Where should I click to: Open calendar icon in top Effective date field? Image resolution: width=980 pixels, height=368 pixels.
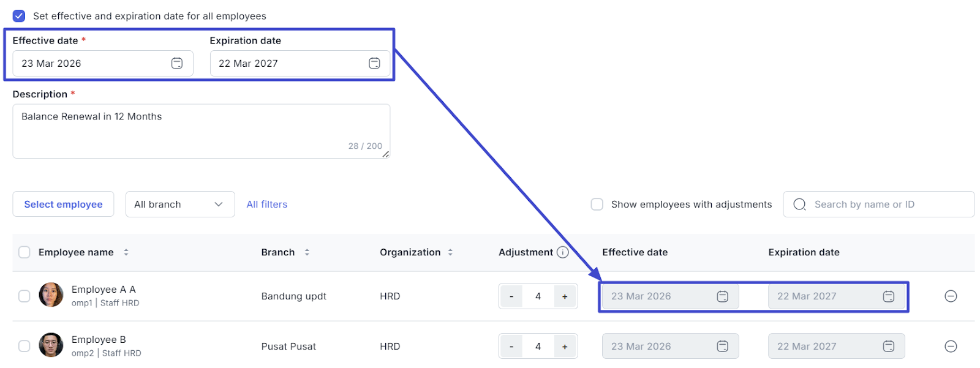(176, 63)
